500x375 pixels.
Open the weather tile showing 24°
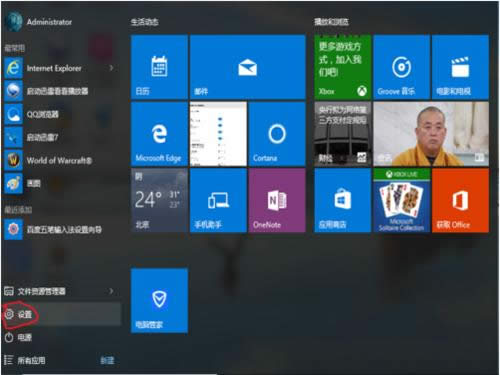tap(159, 200)
